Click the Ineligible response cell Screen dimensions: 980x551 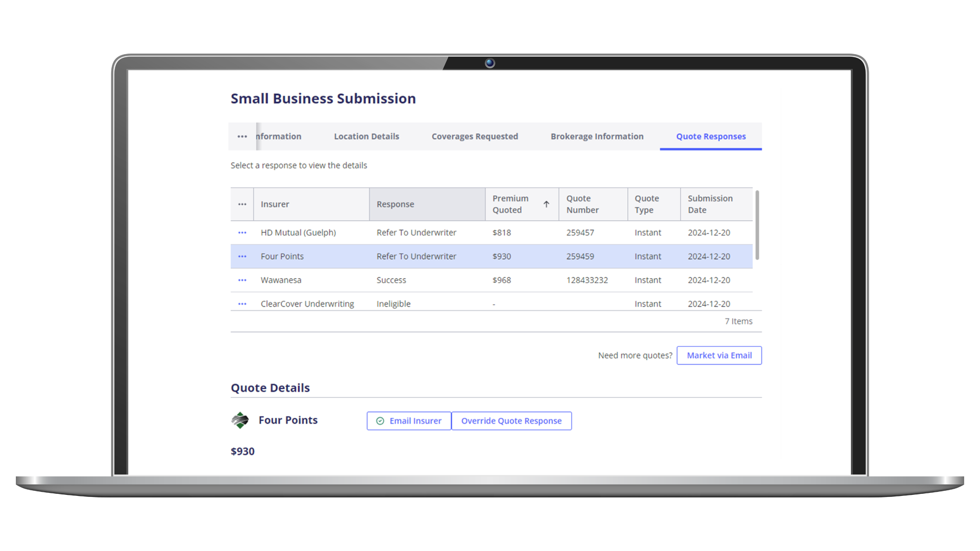tap(394, 304)
